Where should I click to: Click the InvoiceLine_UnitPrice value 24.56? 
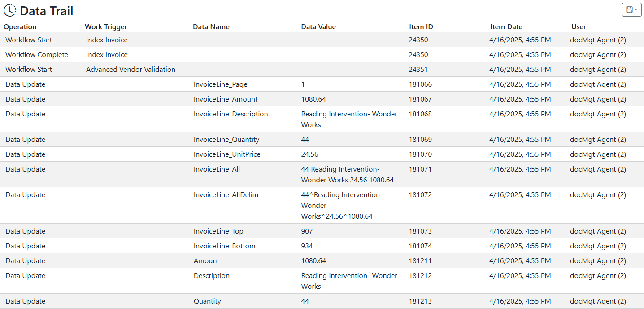point(309,154)
